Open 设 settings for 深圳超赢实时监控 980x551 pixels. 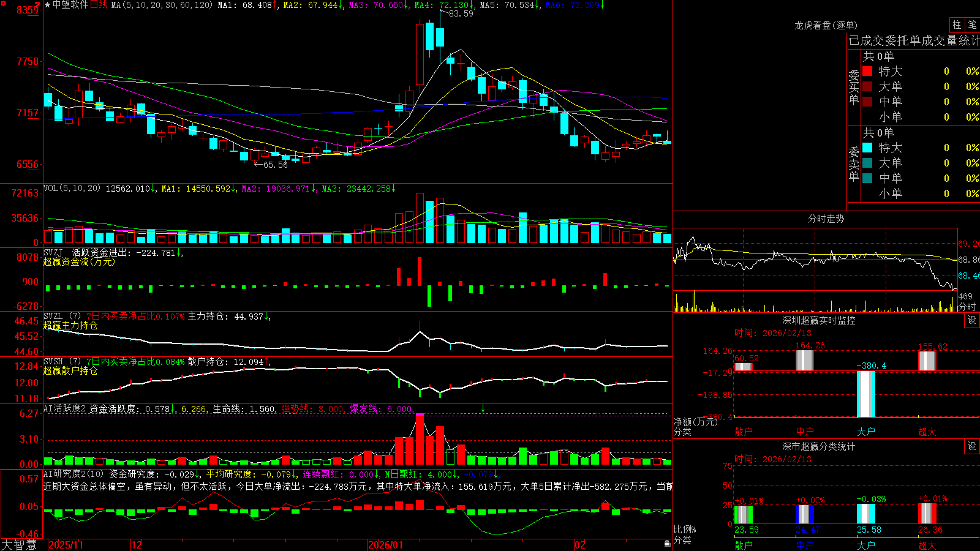click(972, 320)
